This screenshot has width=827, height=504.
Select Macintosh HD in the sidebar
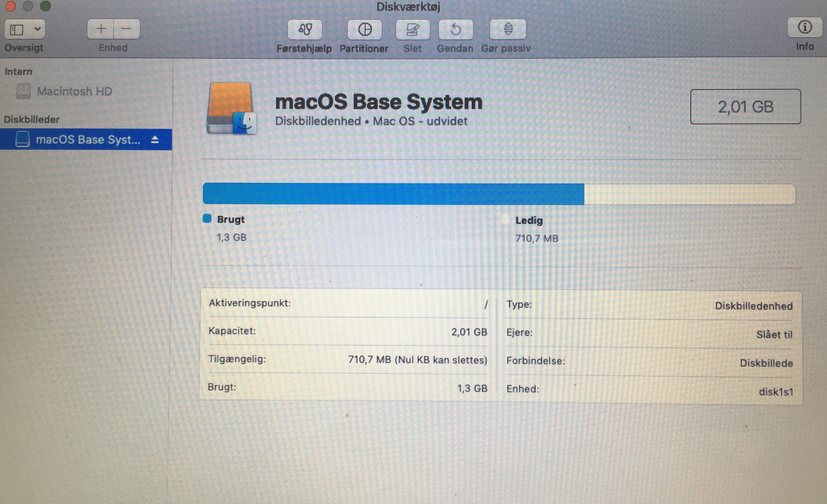coord(74,91)
